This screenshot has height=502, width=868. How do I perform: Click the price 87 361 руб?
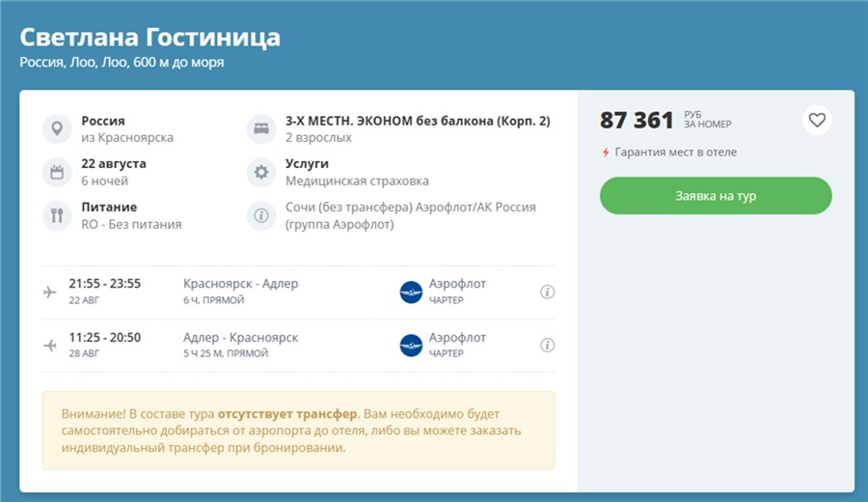click(x=637, y=121)
